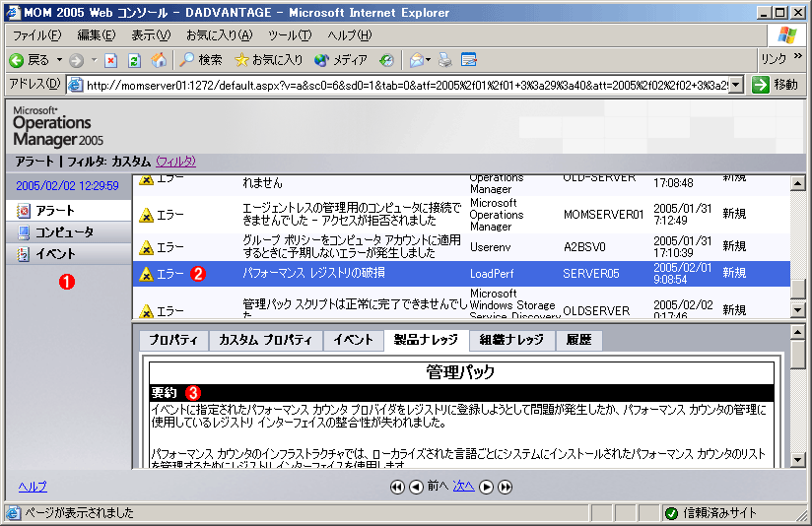This screenshot has height=526, width=812.
Task: Select the Userenv A2BSV0 error row
Action: (461, 247)
